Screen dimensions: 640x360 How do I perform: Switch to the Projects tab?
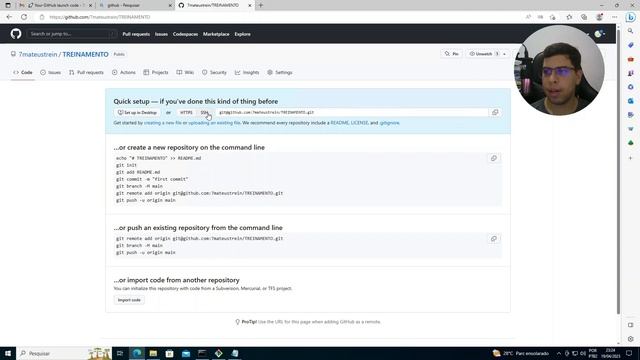click(156, 73)
